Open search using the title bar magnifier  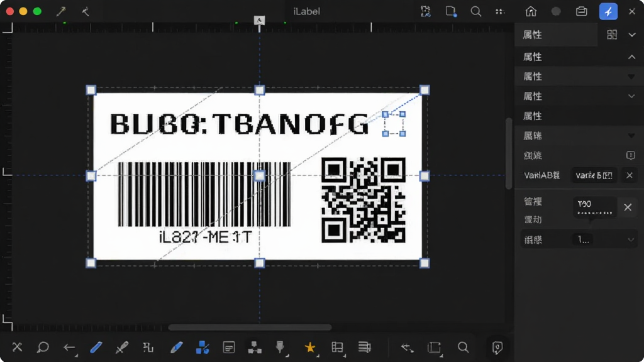[x=475, y=11]
